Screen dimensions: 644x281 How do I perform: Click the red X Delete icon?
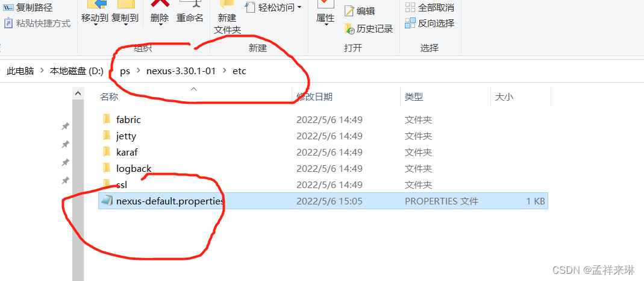160,3
